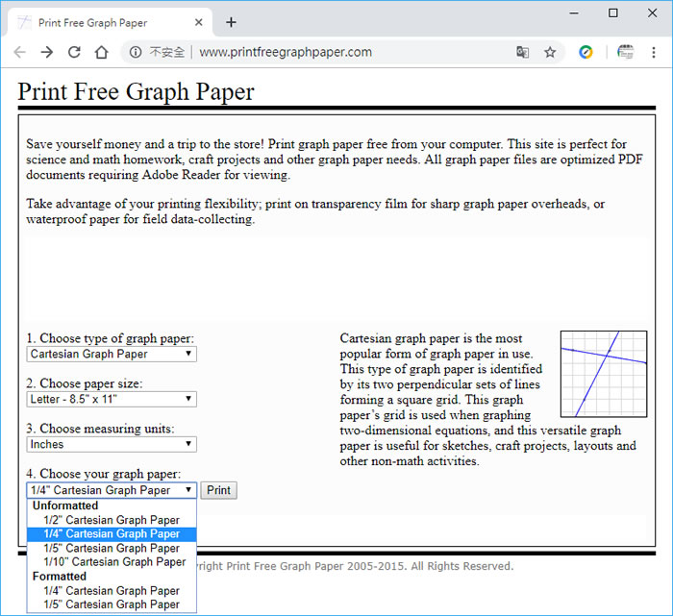
Task: Open the paper size dropdown
Action: point(112,399)
